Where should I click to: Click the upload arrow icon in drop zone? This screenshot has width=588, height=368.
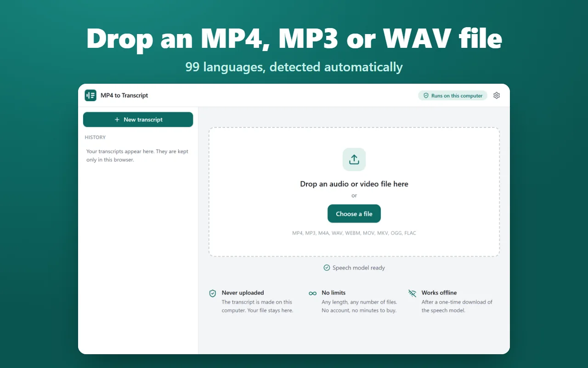point(354,159)
